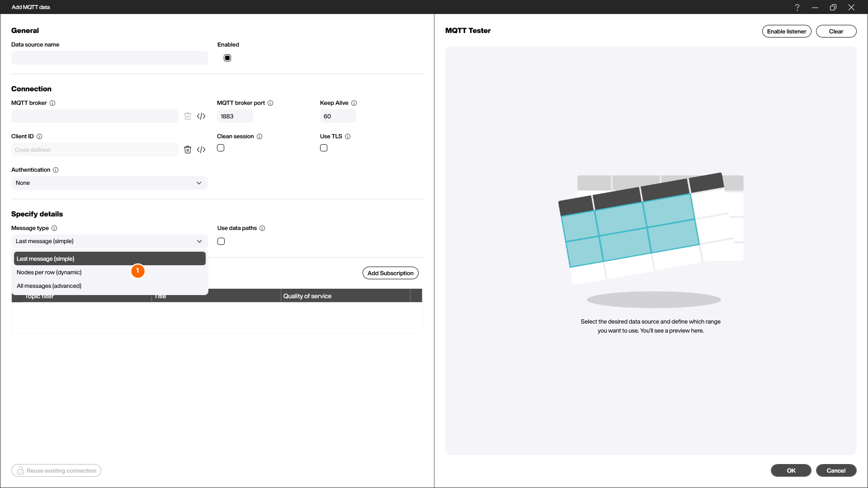868x488 pixels.
Task: Show info icon for Authentication
Action: pyautogui.click(x=56, y=170)
